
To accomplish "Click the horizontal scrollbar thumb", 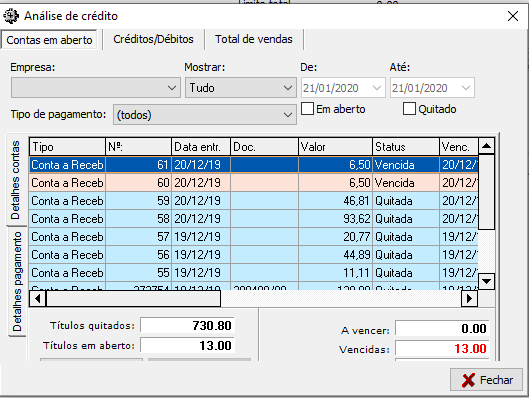I will 133,298.
